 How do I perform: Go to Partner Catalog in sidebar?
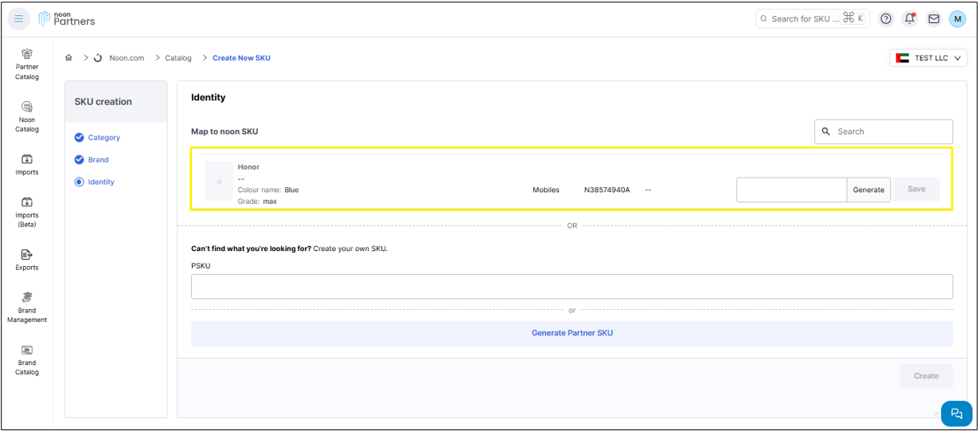[27, 64]
